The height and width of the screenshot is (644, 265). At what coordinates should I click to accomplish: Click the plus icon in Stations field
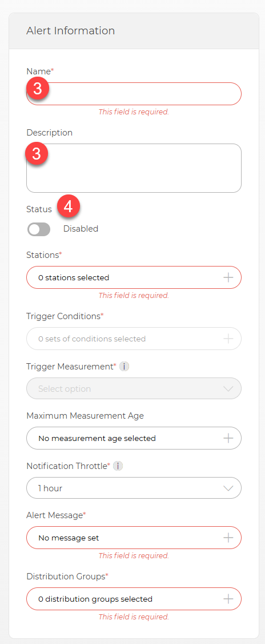[x=228, y=277]
